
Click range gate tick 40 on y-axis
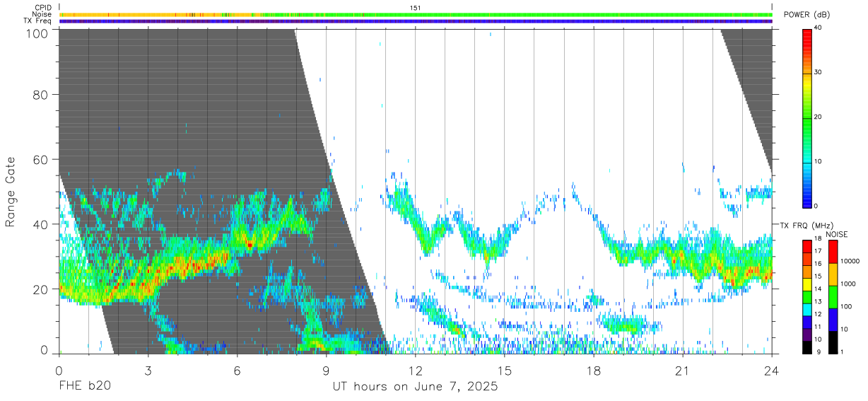(x=40, y=224)
